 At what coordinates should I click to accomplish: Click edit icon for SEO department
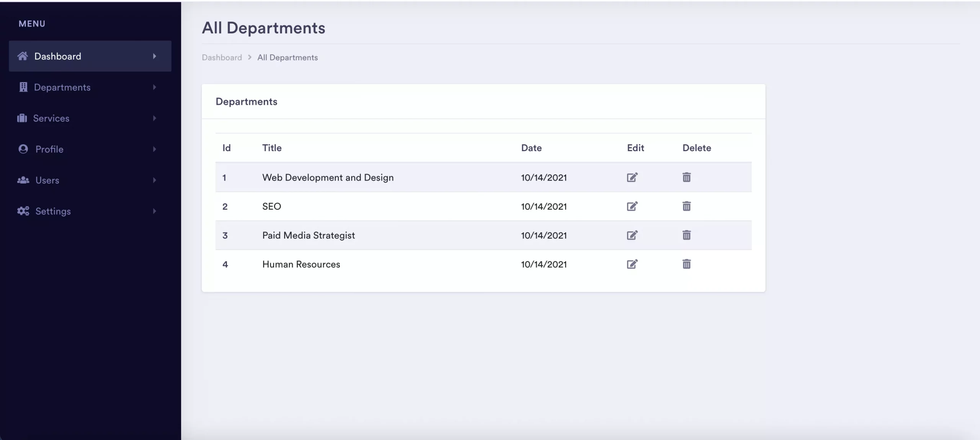click(x=632, y=207)
